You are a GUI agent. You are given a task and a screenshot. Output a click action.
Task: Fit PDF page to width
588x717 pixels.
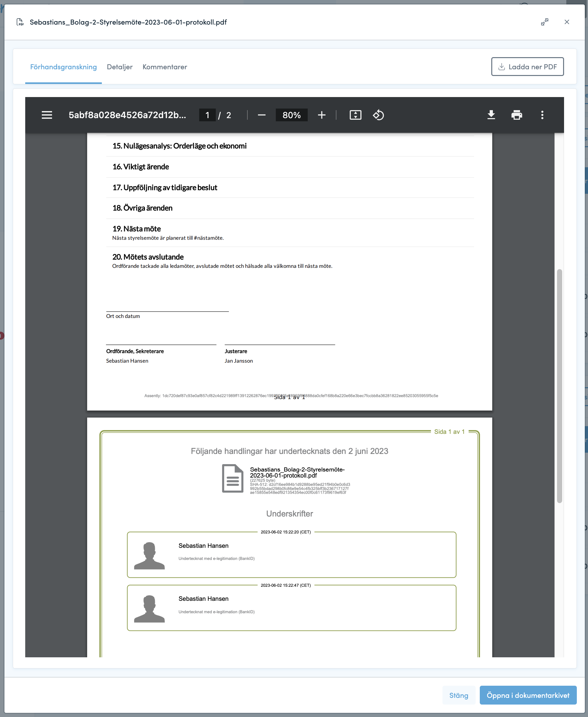tap(355, 115)
